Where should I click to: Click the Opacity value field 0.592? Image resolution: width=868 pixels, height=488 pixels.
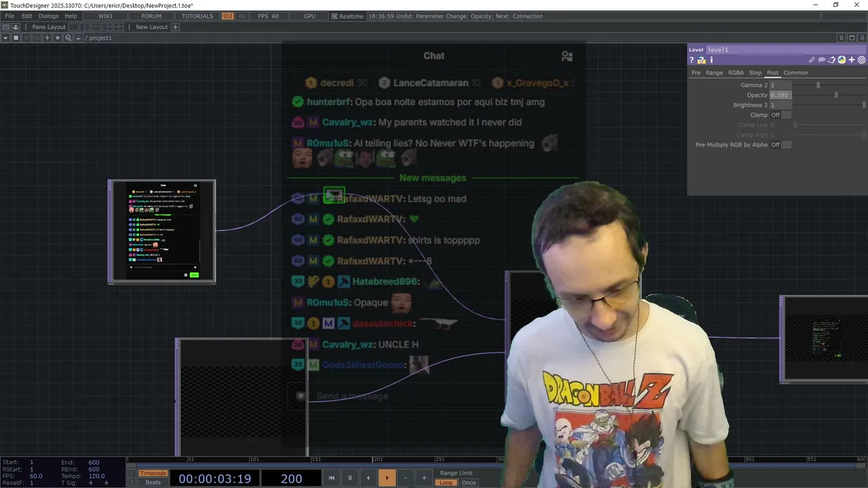[781, 96]
